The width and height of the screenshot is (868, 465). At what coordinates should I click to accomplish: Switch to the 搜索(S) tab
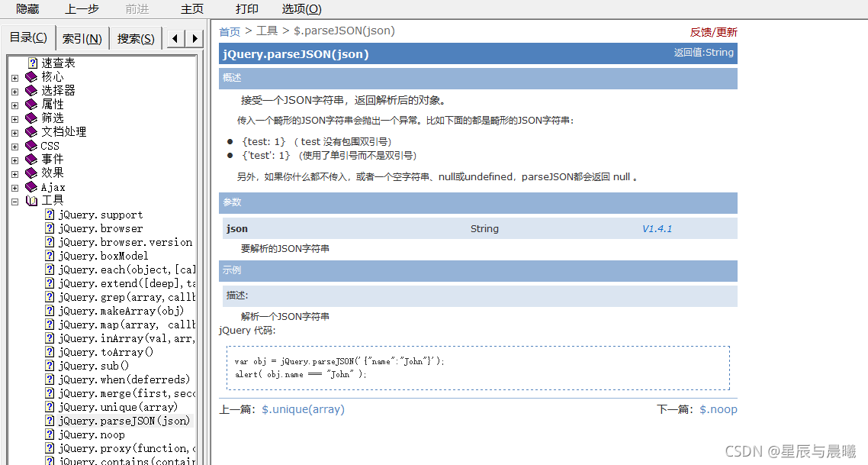coord(136,38)
